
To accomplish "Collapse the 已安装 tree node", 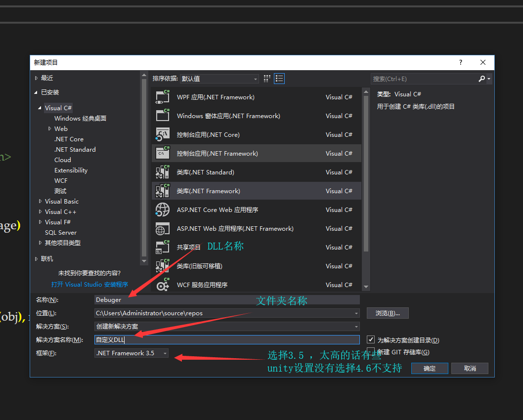I will (36, 92).
